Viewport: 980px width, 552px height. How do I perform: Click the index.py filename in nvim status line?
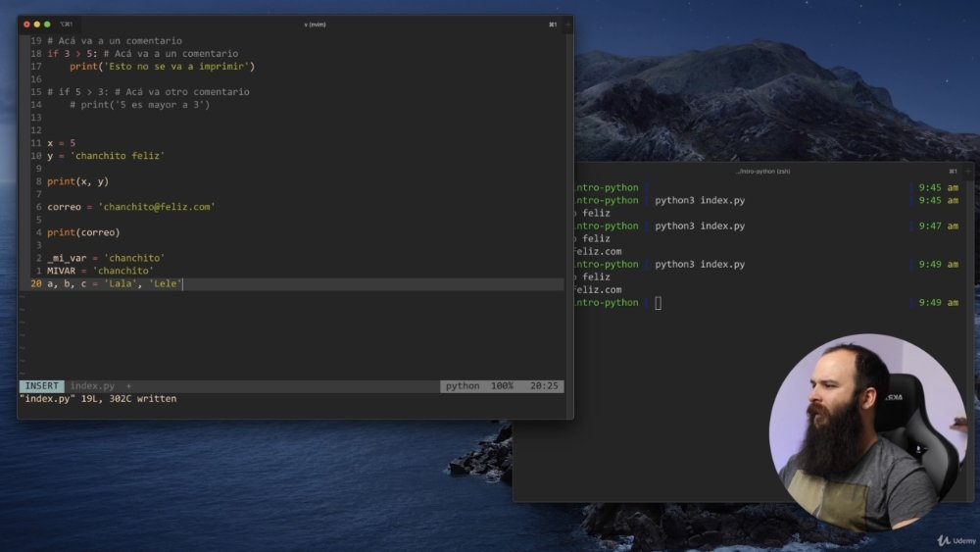point(92,385)
